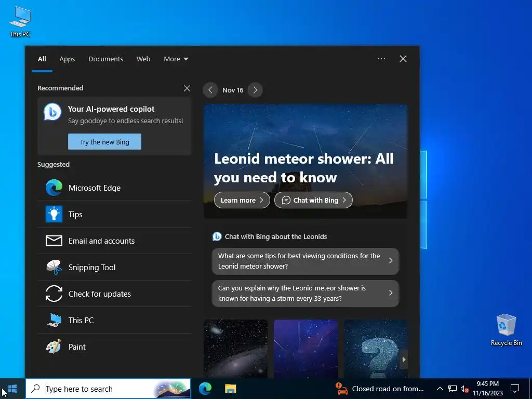
Task: Launch Snipping Tool scissors icon
Action: (x=54, y=267)
